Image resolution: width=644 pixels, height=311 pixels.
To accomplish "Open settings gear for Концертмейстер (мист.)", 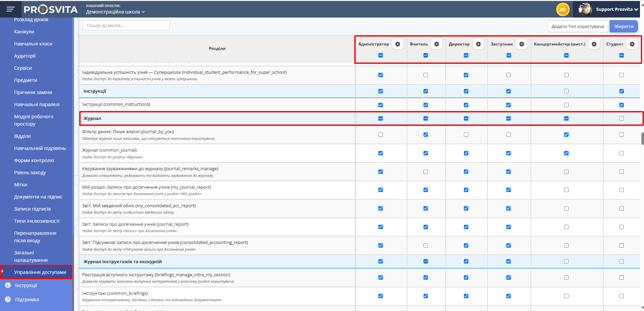I will 594,44.
